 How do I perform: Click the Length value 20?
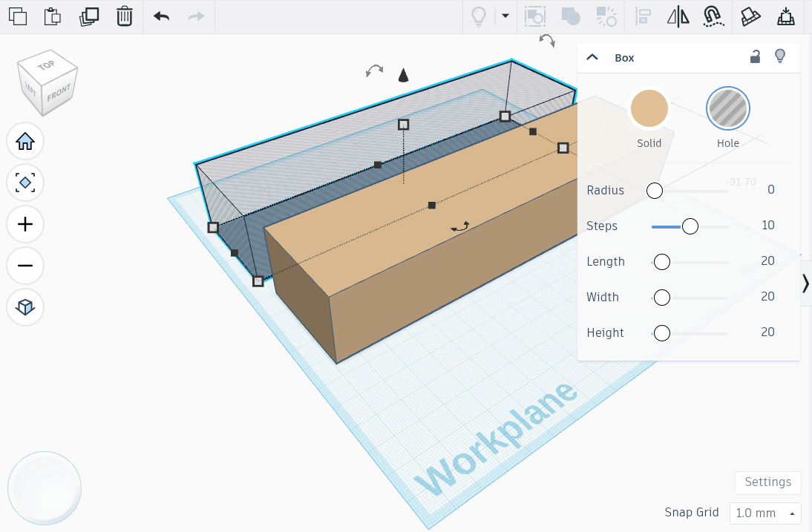tap(767, 261)
